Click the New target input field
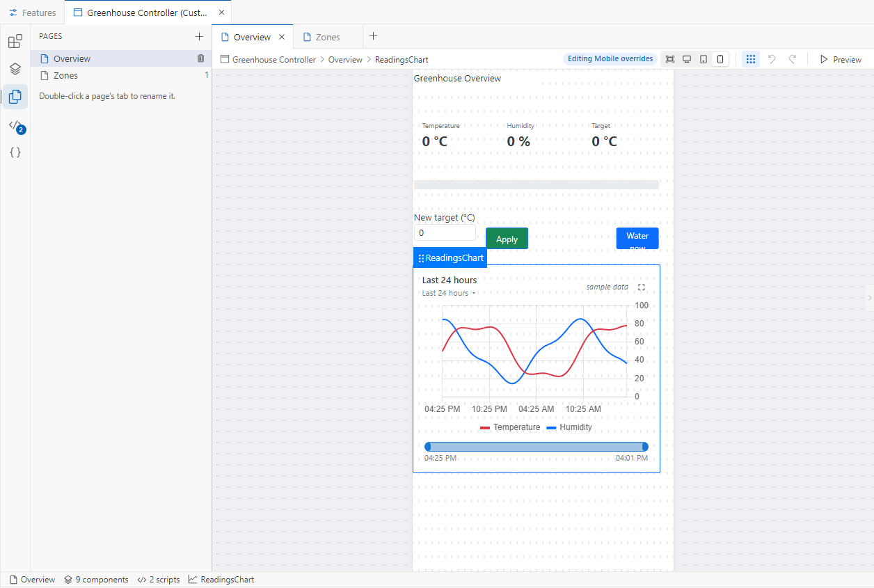 coord(445,233)
